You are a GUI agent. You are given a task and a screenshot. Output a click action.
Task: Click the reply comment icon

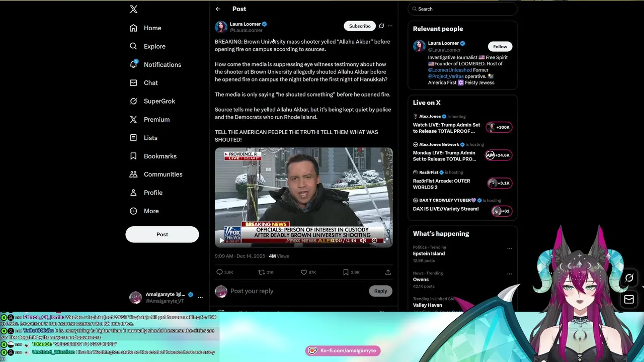tap(219, 272)
